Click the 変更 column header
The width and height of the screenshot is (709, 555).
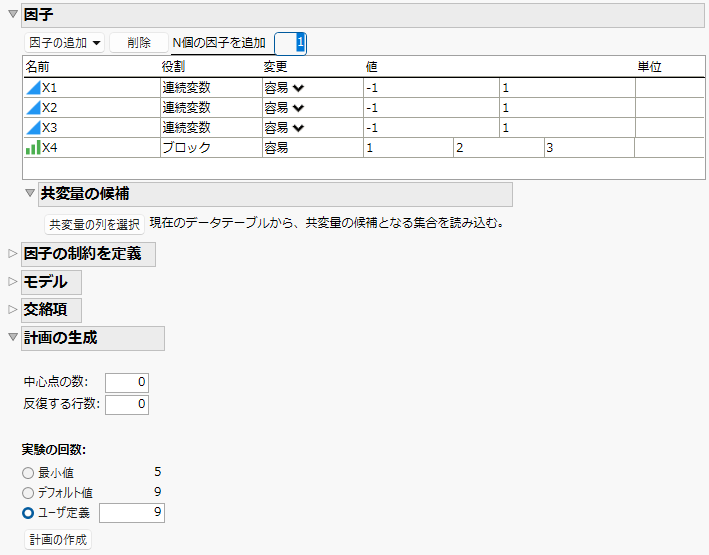[275, 67]
